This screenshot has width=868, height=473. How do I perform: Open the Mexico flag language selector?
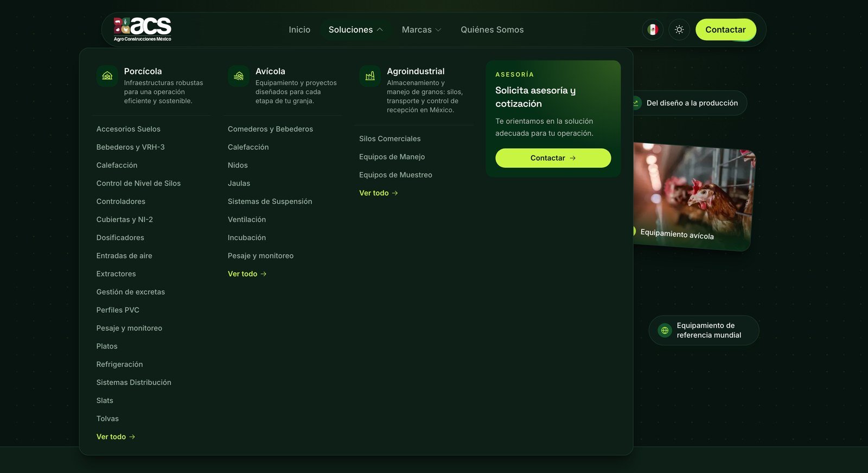(653, 29)
